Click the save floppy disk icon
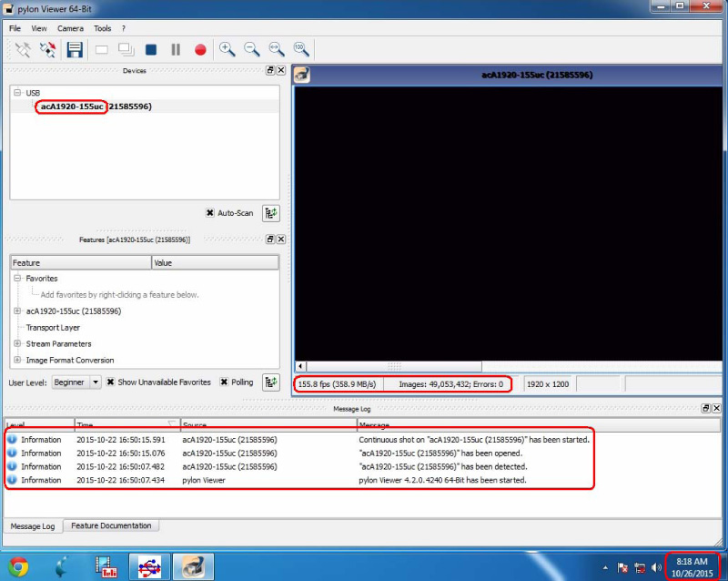Image resolution: width=728 pixels, height=581 pixels. pos(75,49)
